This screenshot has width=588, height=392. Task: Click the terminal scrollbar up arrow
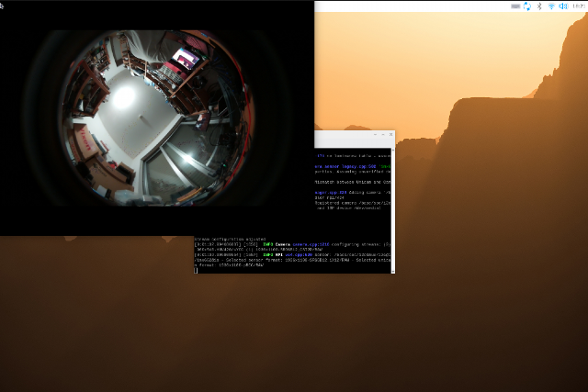(x=393, y=150)
